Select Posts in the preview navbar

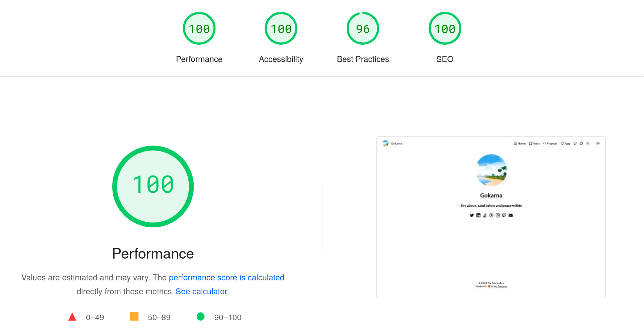(x=534, y=144)
